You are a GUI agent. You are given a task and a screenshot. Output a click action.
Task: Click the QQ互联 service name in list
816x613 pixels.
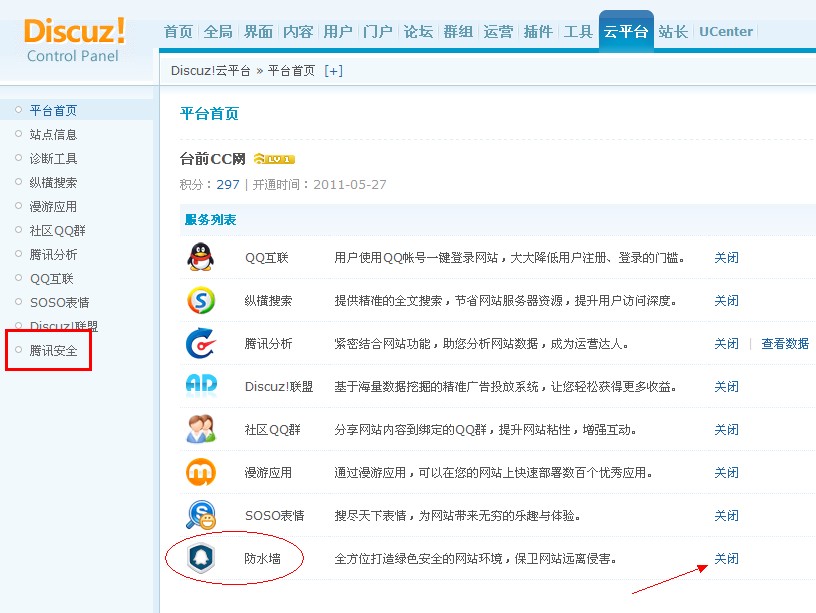click(x=266, y=258)
